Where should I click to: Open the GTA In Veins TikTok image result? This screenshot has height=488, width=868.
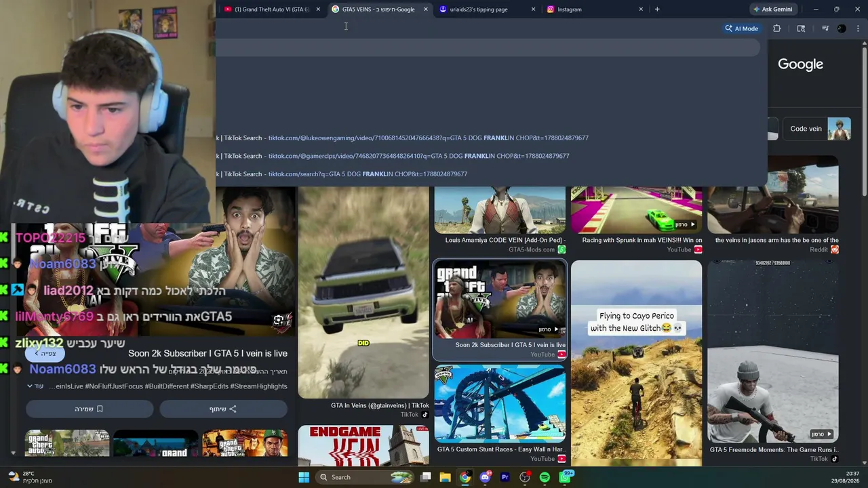pos(363,293)
